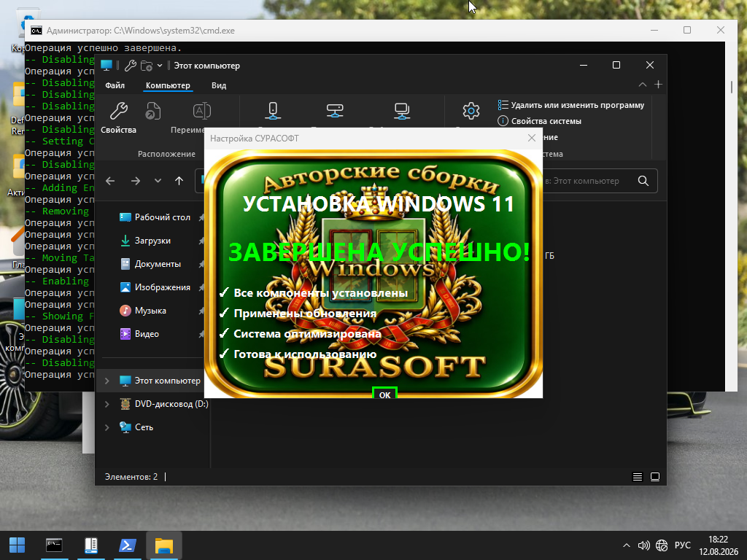Open recent locations dropdown in Explorer
The width and height of the screenshot is (747, 560).
point(158,181)
